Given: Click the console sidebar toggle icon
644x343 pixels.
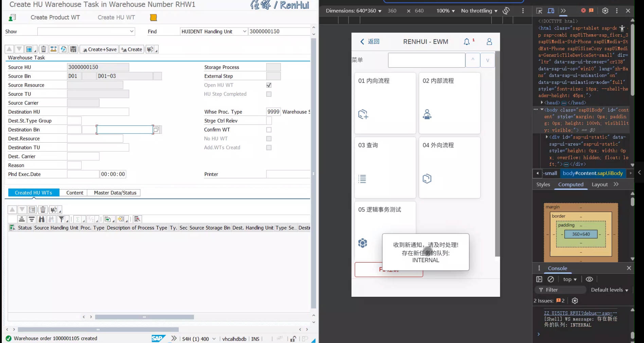Looking at the screenshot, I should click(x=539, y=279).
